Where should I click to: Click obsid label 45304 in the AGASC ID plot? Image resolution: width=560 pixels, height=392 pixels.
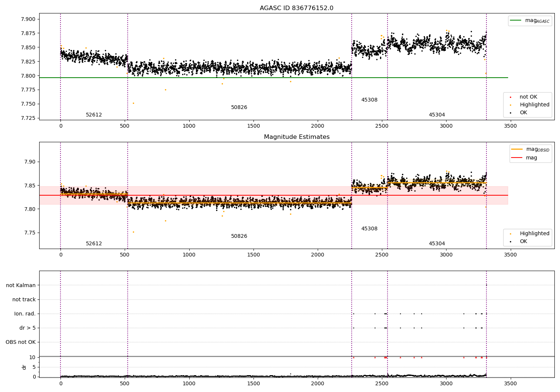click(x=437, y=115)
